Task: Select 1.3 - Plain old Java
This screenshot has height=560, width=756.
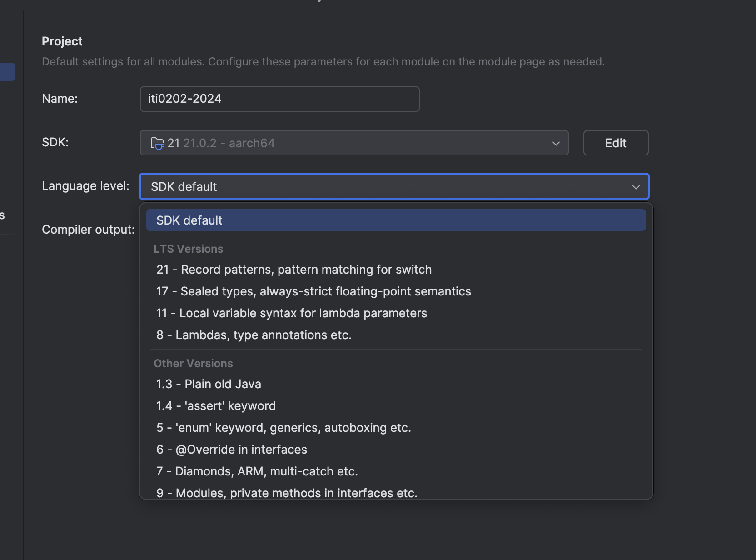Action: pyautogui.click(x=396, y=384)
